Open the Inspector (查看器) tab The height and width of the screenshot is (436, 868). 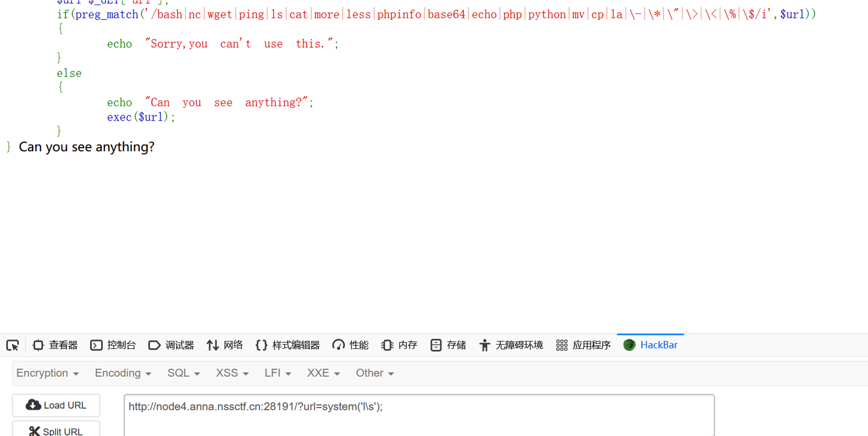click(x=55, y=345)
